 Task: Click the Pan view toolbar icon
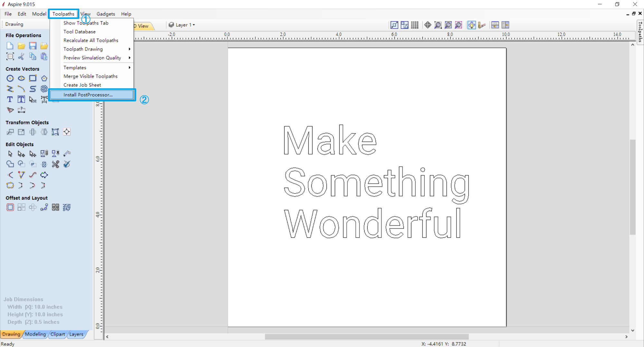pyautogui.click(x=428, y=25)
